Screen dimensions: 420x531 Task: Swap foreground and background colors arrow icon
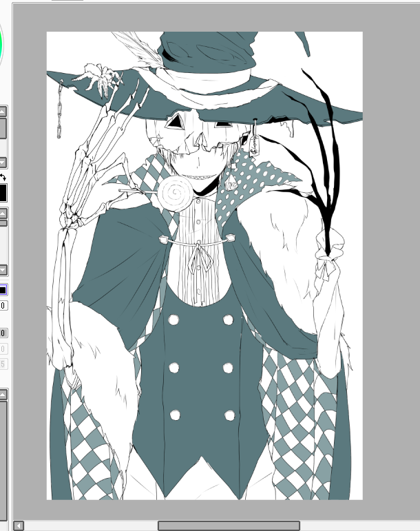pos(3,177)
